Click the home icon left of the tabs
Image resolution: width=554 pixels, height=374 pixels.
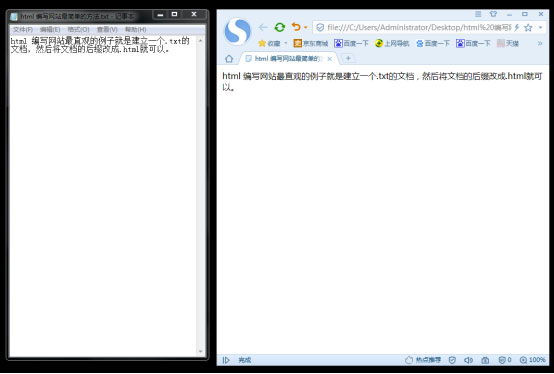tap(229, 59)
